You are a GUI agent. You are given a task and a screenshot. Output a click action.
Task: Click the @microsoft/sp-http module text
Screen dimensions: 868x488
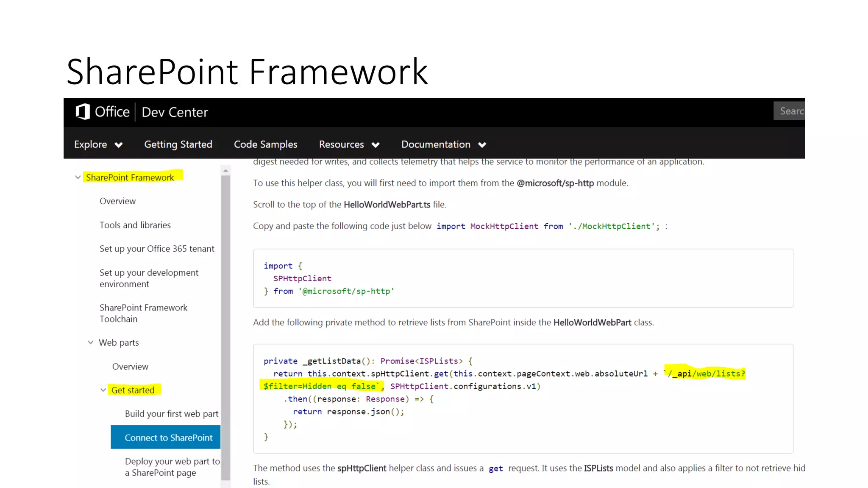coord(555,183)
